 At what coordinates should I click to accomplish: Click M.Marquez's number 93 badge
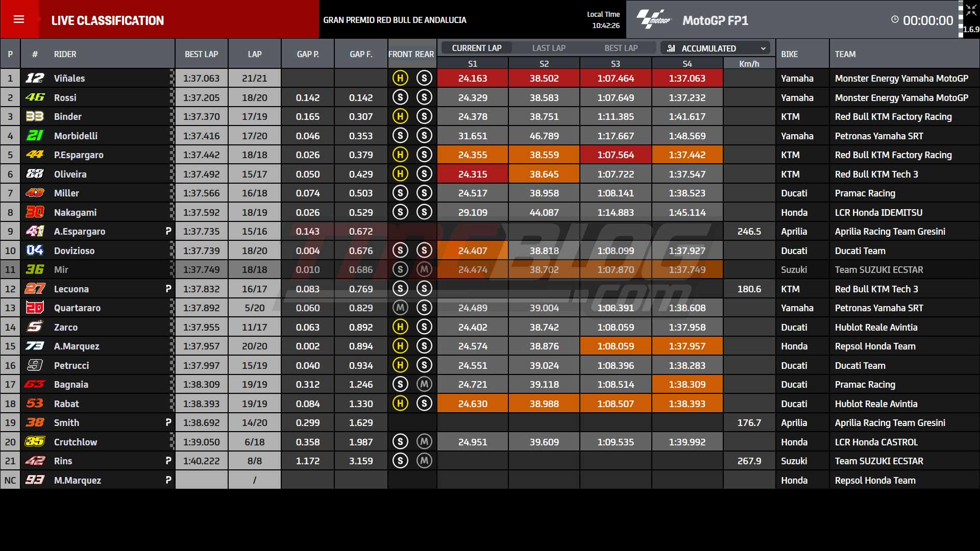35,480
